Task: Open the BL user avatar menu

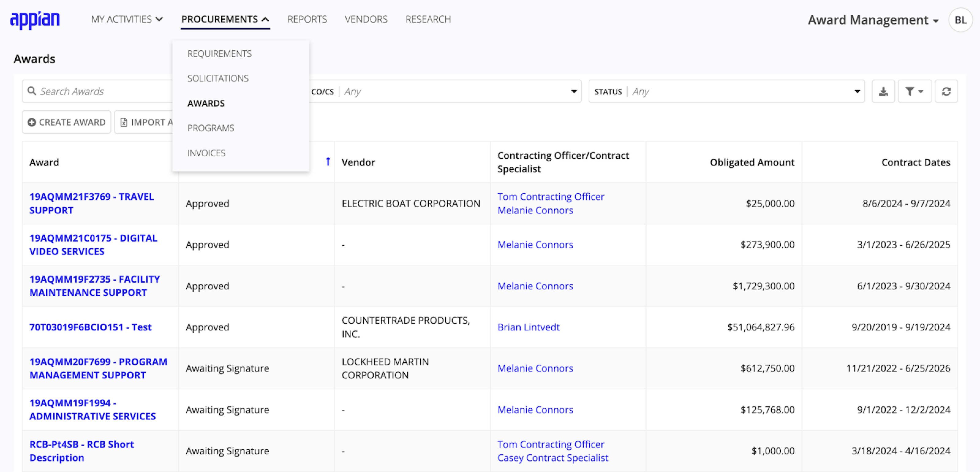Action: [961, 20]
